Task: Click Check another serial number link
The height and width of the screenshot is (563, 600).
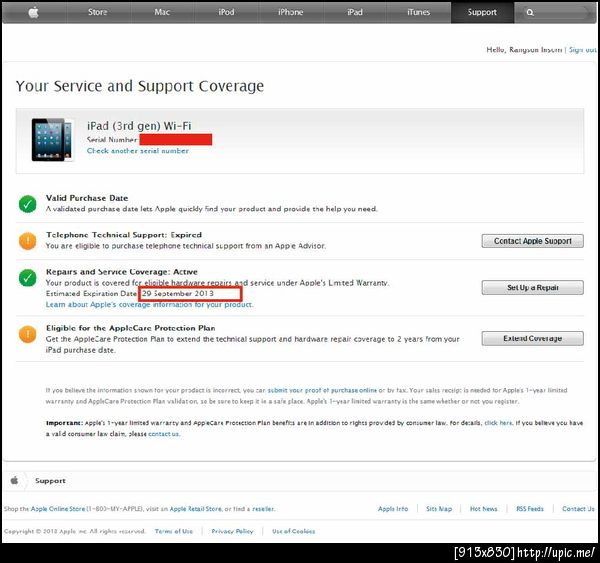Action: (138, 151)
